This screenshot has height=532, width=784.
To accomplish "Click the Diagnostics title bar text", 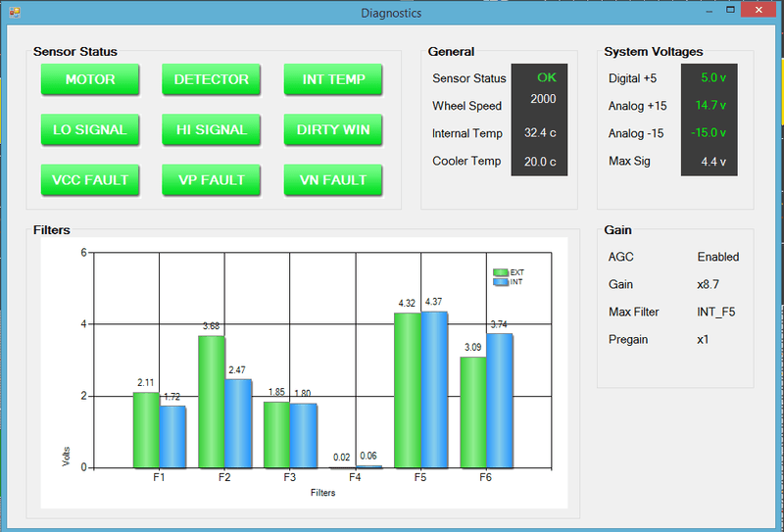I will point(391,13).
